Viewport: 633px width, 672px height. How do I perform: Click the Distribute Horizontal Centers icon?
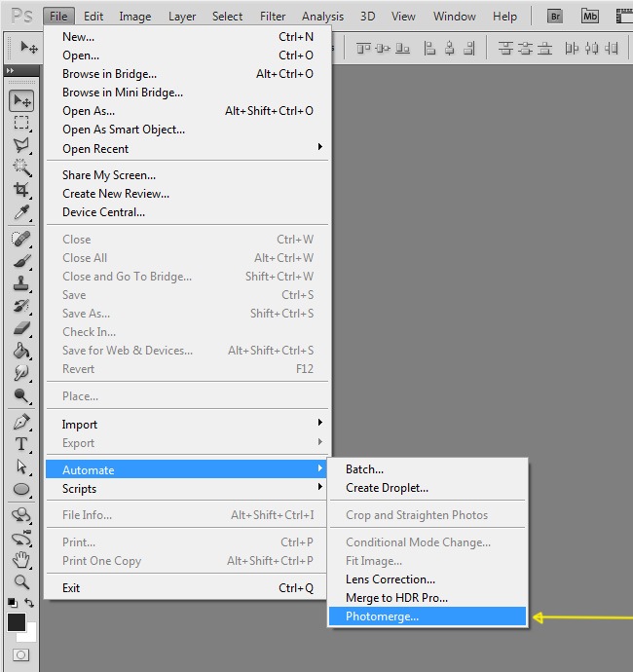pos(591,49)
